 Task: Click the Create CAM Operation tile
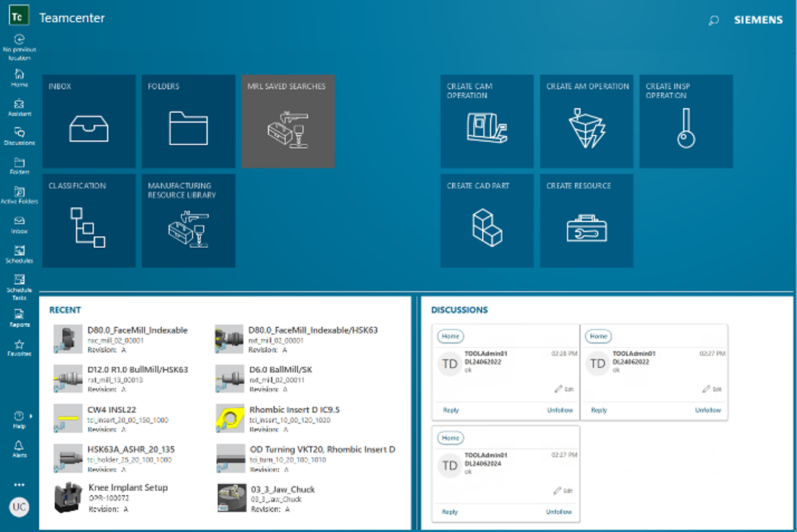point(487,121)
